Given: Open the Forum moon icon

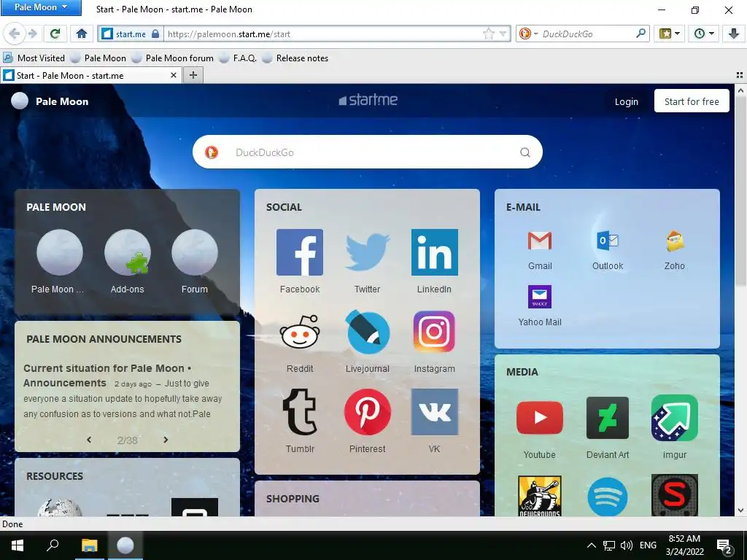Looking at the screenshot, I should pos(194,252).
